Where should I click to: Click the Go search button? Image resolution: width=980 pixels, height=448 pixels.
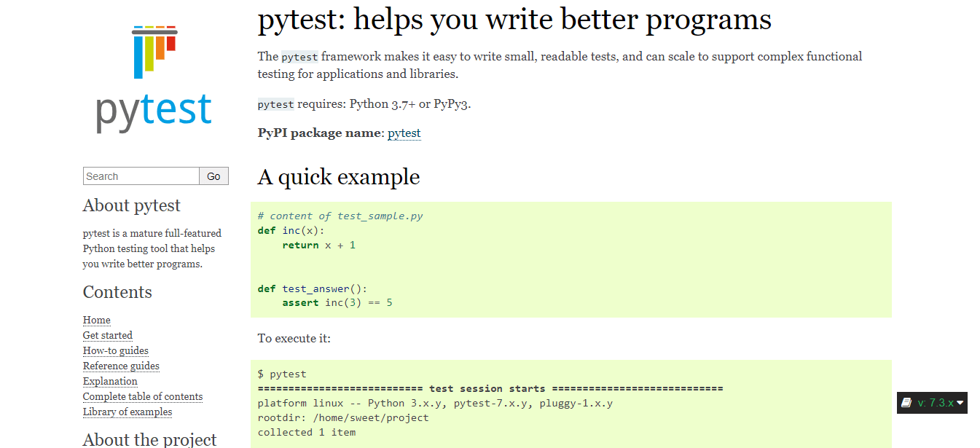[213, 176]
